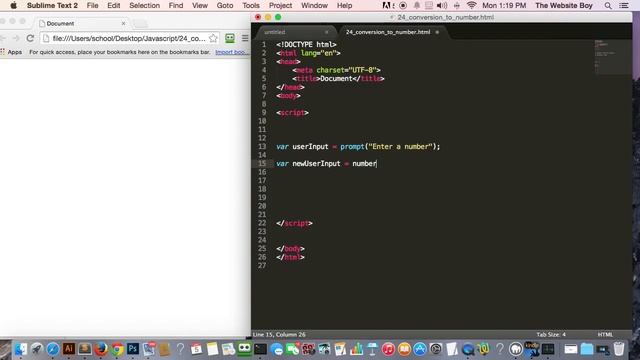
Task: Open the Tools menu
Action: coord(251,5)
